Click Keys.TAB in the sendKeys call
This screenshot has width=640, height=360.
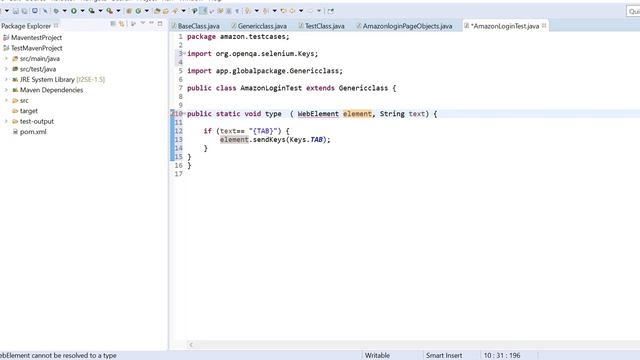click(x=306, y=140)
